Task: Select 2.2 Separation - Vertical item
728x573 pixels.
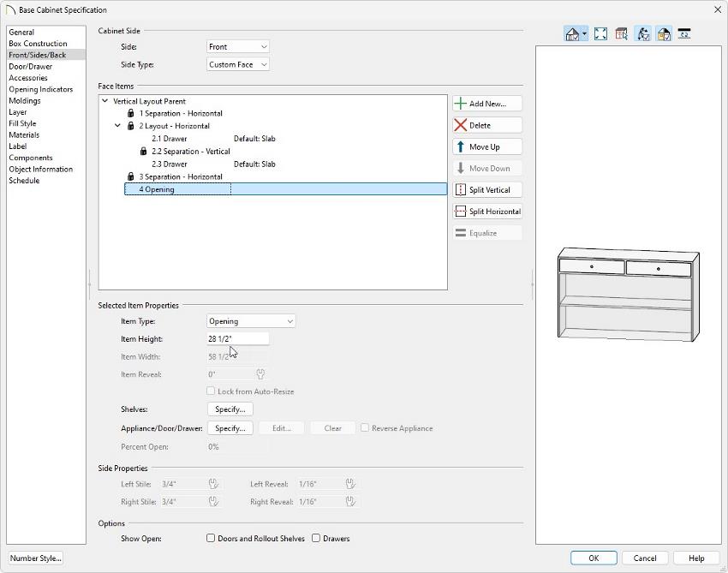Action: tap(191, 152)
